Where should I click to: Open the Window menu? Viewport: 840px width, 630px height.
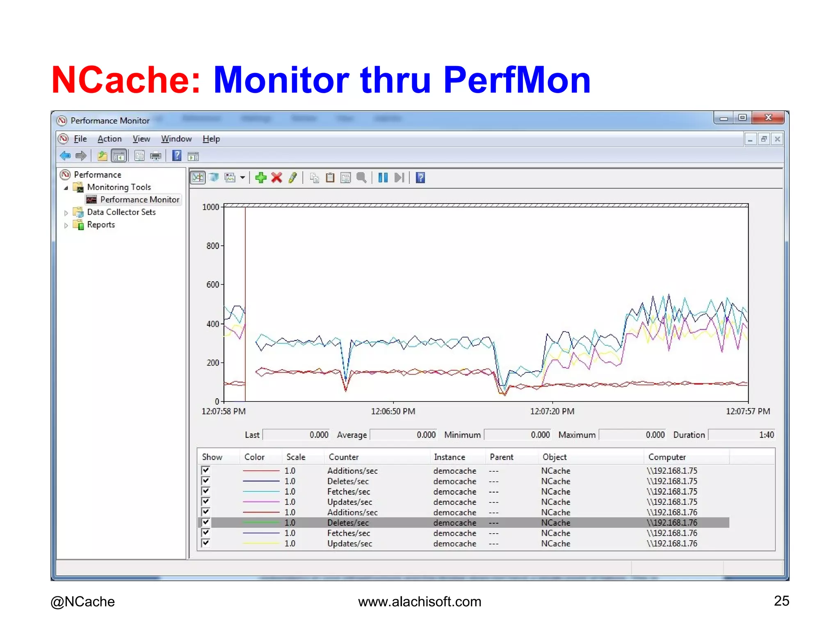[176, 139]
